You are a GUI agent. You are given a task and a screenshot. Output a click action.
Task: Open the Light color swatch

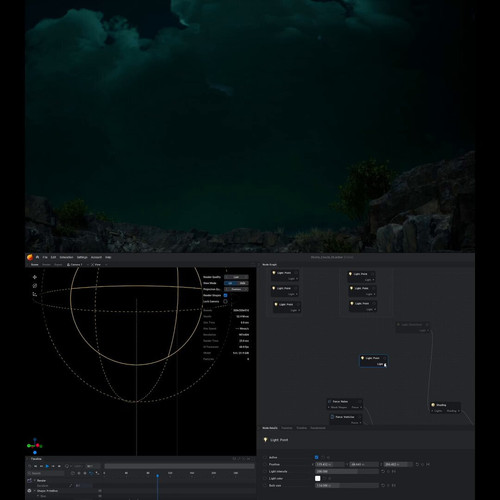pyautogui.click(x=318, y=478)
